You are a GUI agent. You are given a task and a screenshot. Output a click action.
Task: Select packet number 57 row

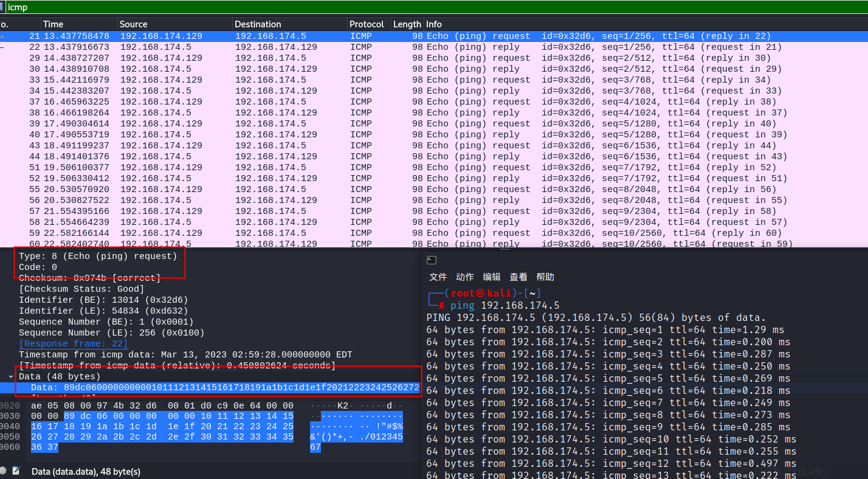434,212
